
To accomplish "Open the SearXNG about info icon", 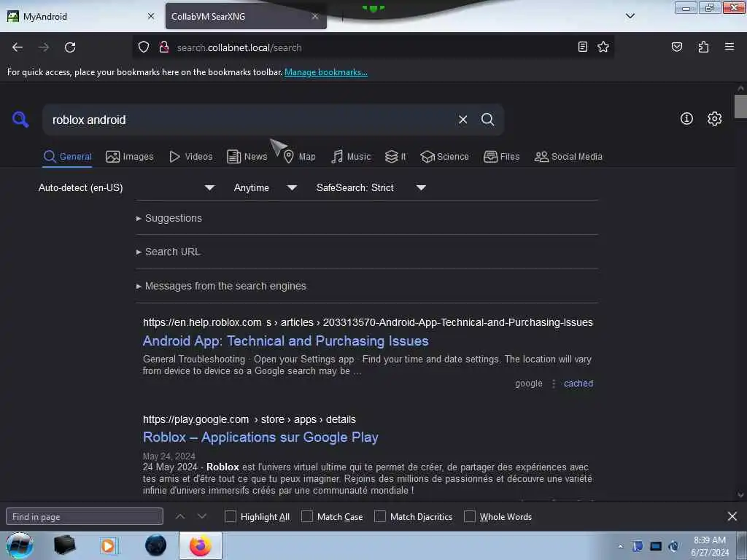I will (686, 119).
